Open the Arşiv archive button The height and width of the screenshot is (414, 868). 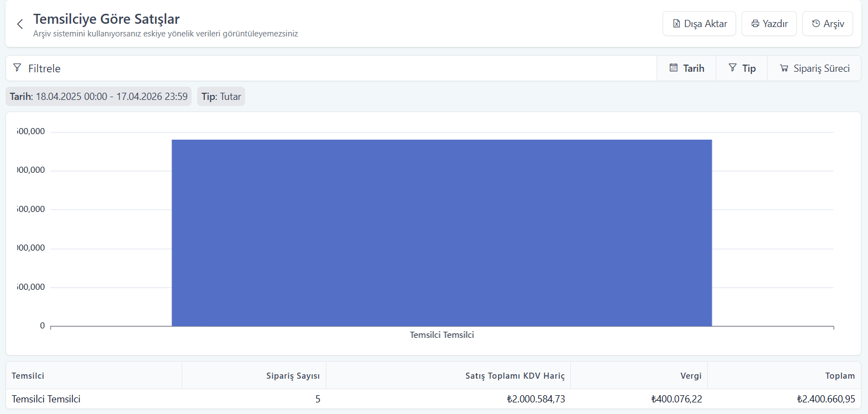[827, 24]
